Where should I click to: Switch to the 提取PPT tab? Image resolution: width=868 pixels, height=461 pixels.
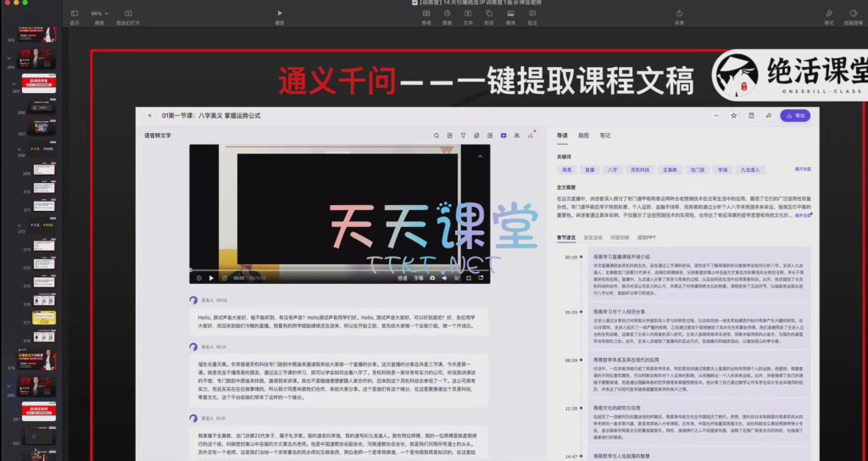[647, 237]
